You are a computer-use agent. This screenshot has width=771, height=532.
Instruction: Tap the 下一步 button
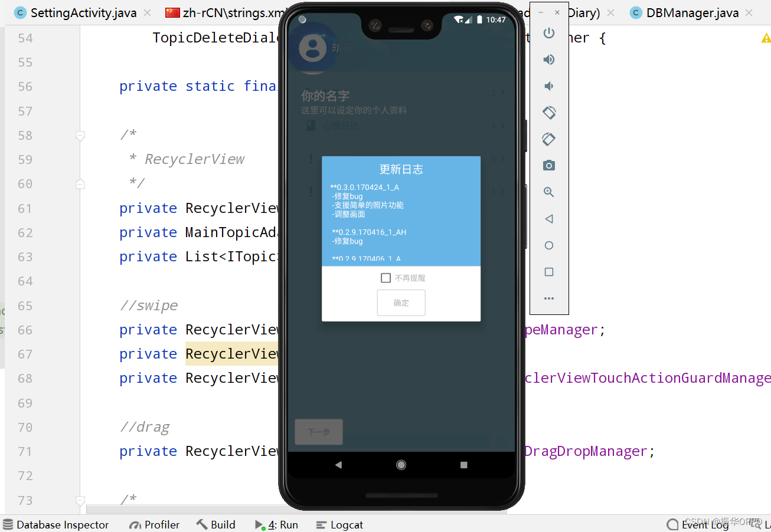tap(319, 432)
